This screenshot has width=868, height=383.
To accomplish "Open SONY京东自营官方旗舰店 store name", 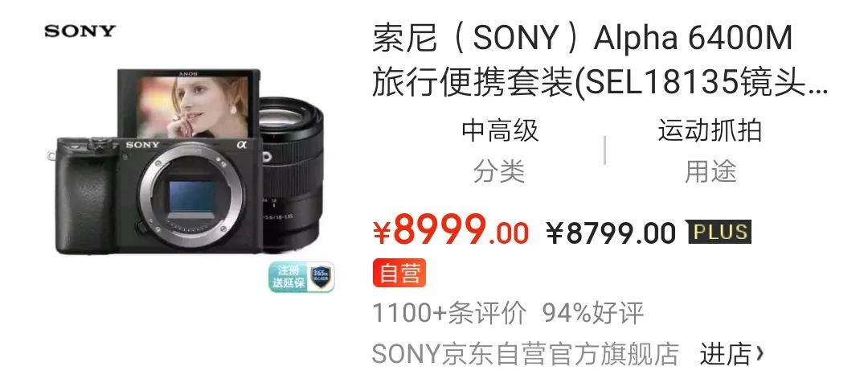I will coord(526,353).
